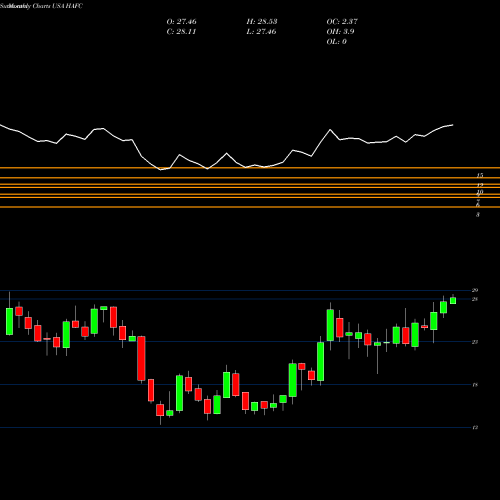
Task: Click the '15' indicator axis label
Action: [480, 175]
